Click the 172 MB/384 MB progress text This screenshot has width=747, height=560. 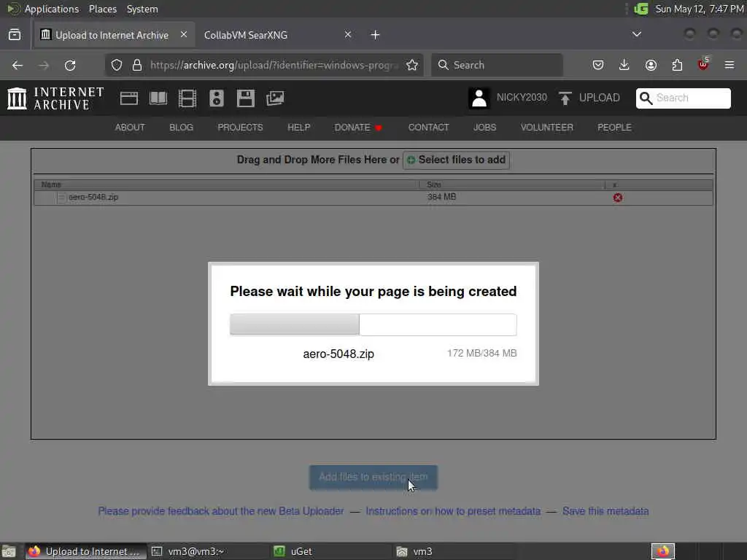(481, 354)
